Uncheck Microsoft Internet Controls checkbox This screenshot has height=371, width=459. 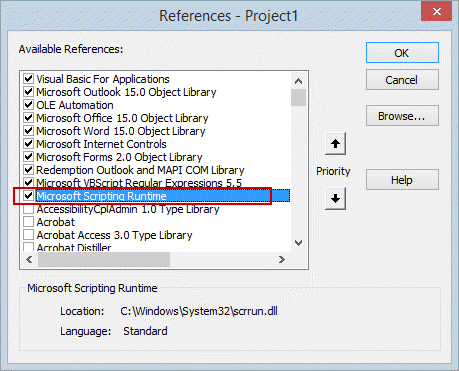pyautogui.click(x=28, y=144)
